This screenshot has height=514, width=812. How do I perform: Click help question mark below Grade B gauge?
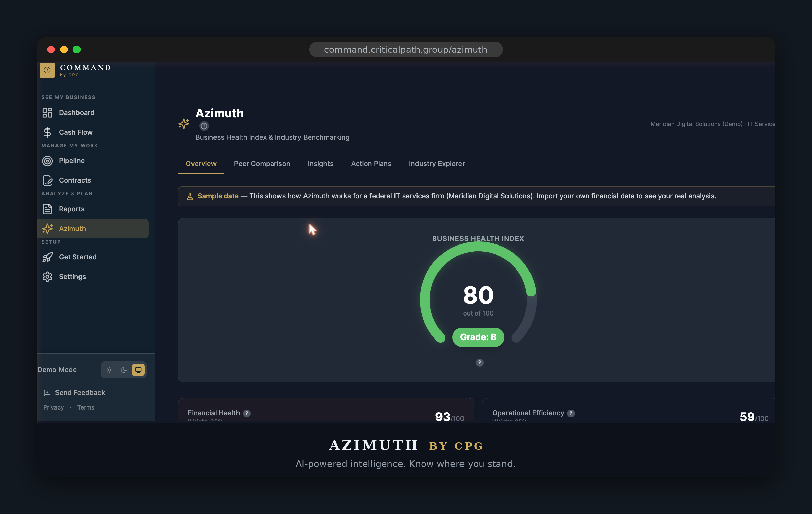point(480,363)
